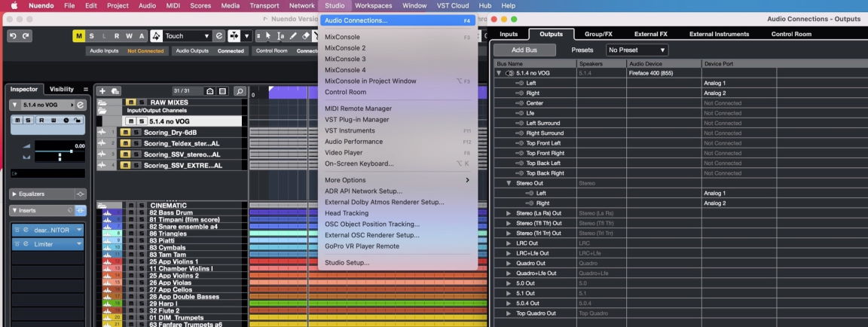Click the Fireface 400 audio device cell

pos(665,73)
